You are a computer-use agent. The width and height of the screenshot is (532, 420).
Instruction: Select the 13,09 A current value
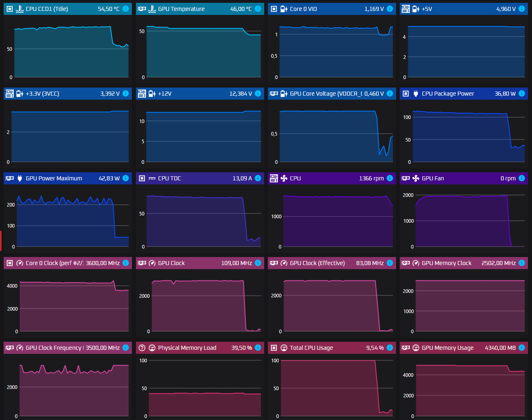pos(242,178)
